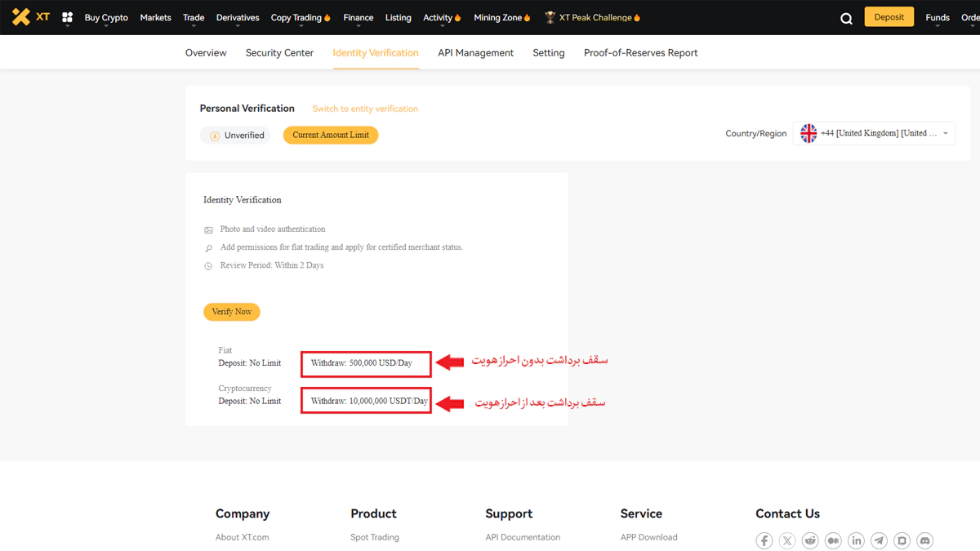The image size is (980, 551).
Task: Click the Contact Us footer heading
Action: pyautogui.click(x=787, y=513)
